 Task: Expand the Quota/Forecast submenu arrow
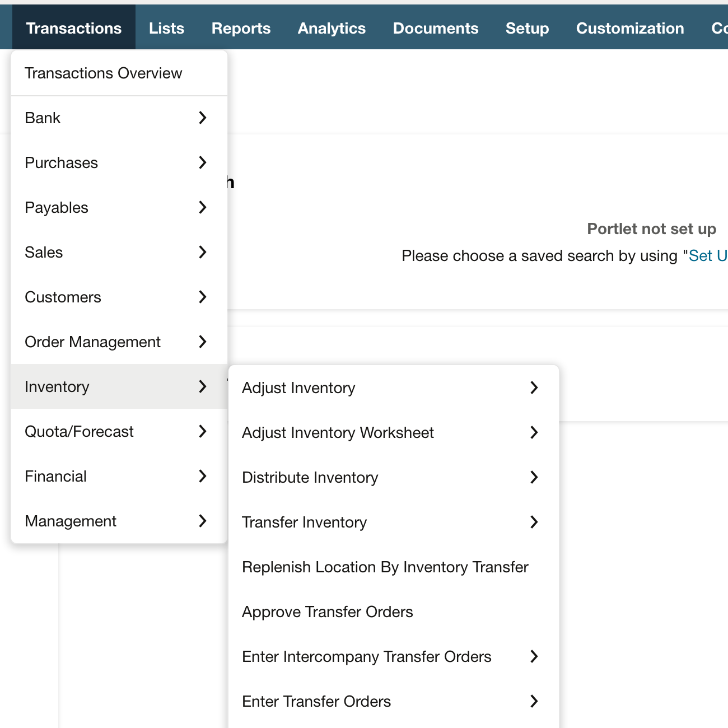coord(203,431)
